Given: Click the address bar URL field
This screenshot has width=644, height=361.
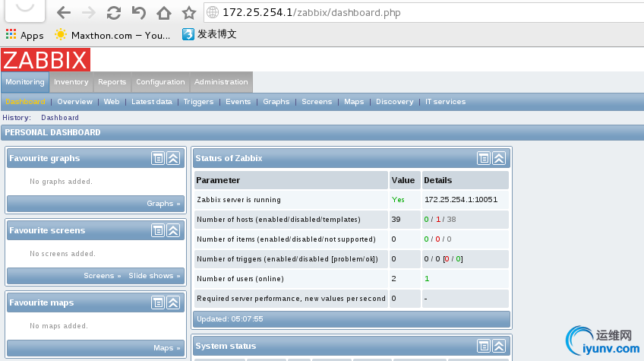Looking at the screenshot, I should [423, 12].
